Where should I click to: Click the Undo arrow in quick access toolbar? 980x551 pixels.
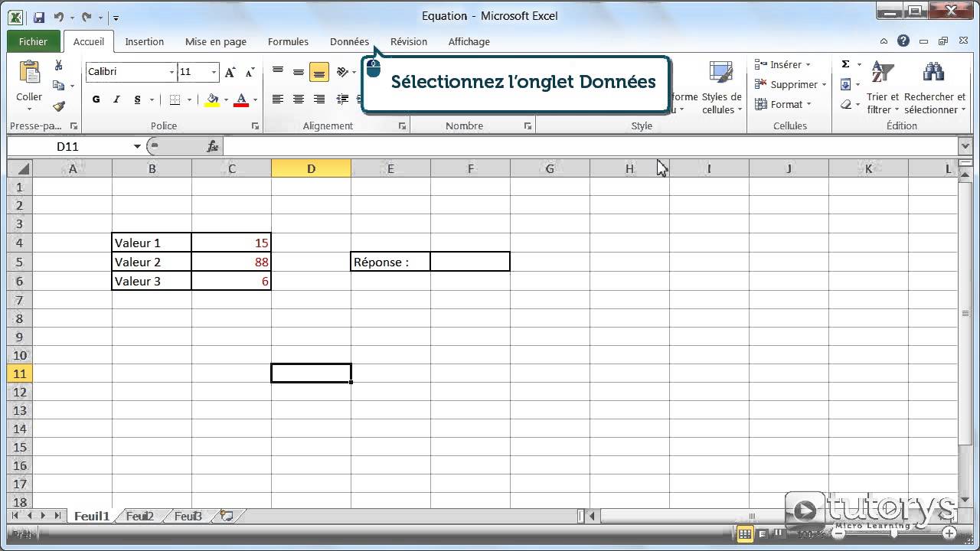(x=58, y=16)
